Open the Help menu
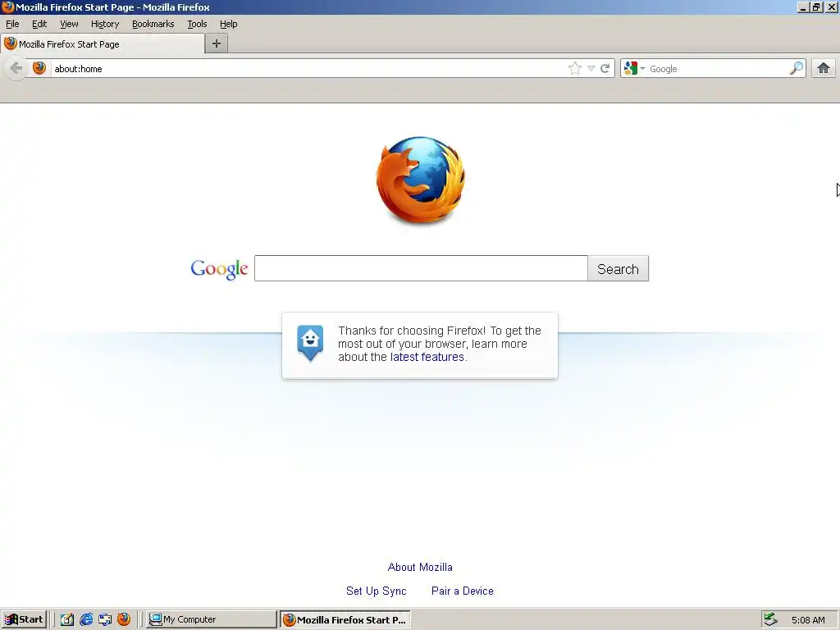The image size is (840, 630). click(x=229, y=24)
